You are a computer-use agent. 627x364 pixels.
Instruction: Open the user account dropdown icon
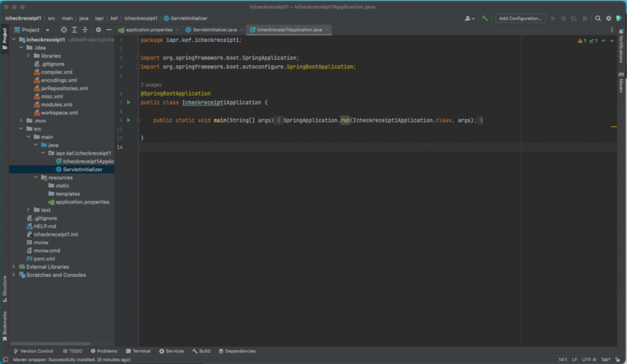(470, 18)
